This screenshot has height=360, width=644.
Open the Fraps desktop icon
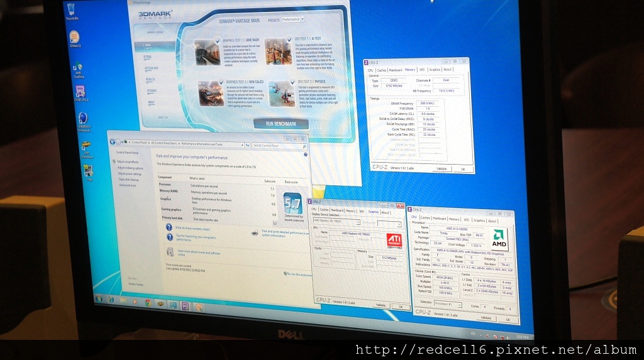click(88, 172)
